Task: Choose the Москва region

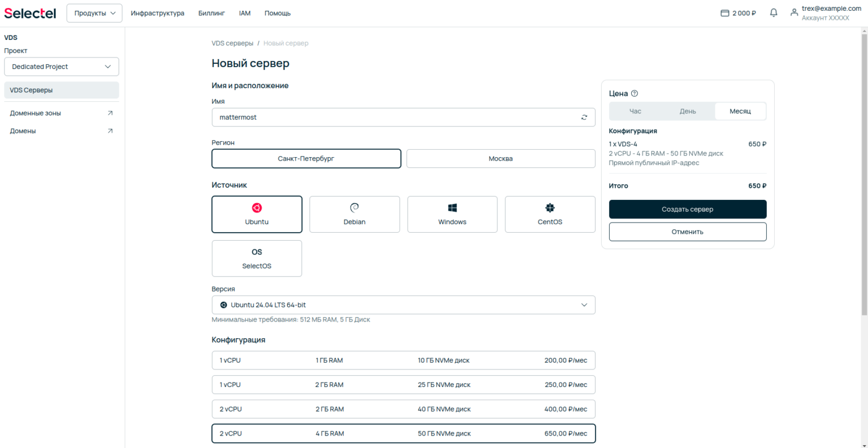Action: tap(501, 159)
